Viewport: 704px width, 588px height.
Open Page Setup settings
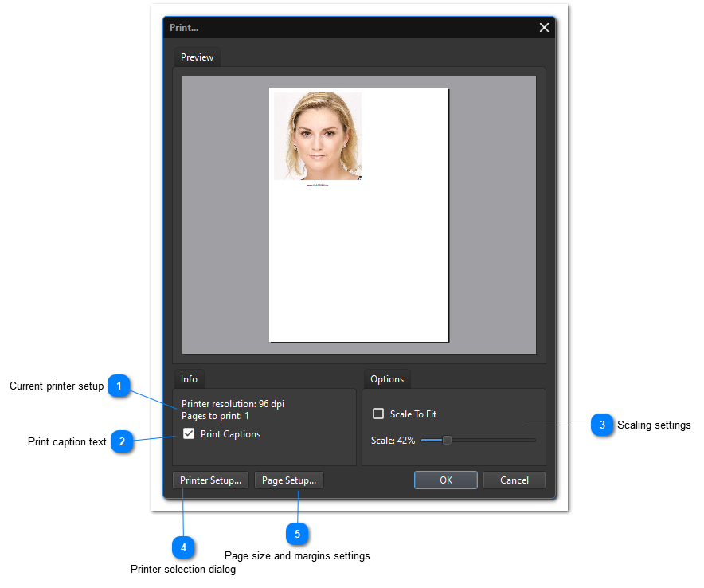pos(289,480)
